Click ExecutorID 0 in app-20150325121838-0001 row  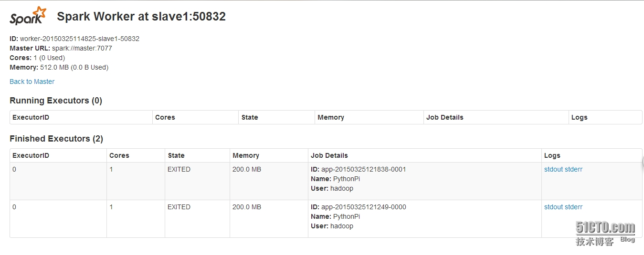(14, 169)
